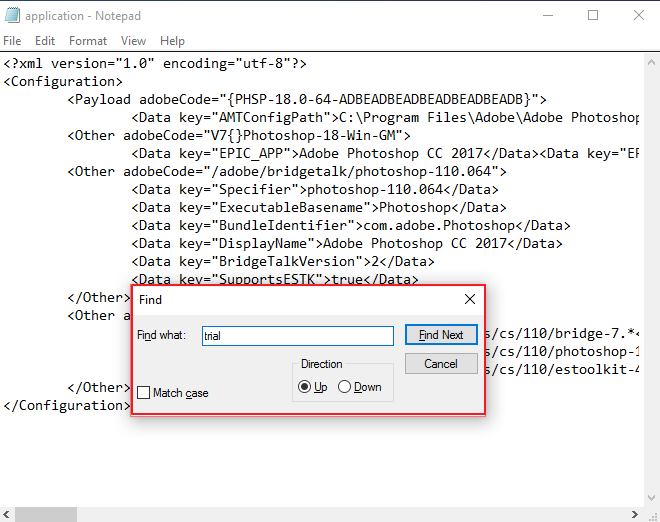The image size is (660, 522).
Task: Click the opening <Configuration> tag line
Action: coord(63,82)
